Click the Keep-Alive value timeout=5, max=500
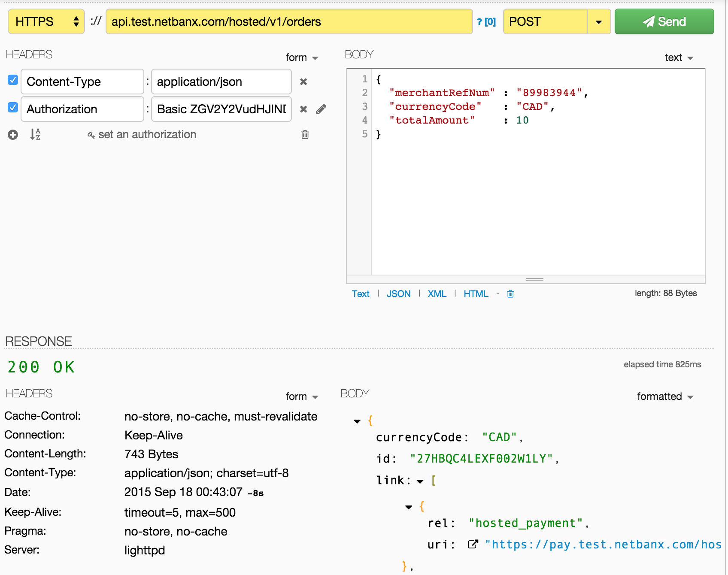Viewport: 728px width, 575px height. [x=180, y=512]
